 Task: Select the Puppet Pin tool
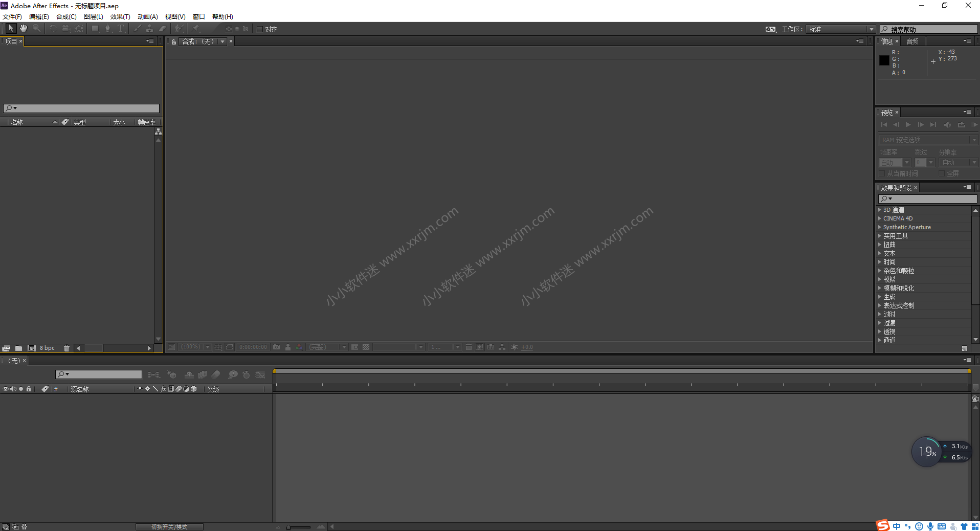click(196, 29)
